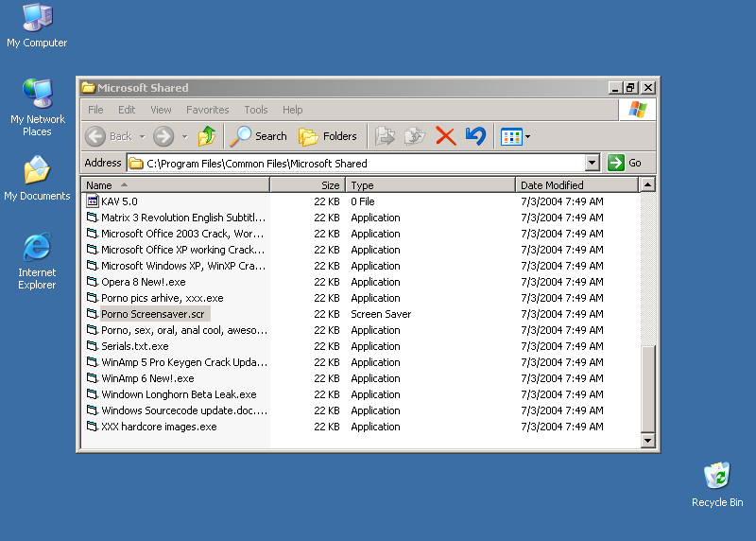Click the Move To toolbar icon
The image size is (756, 541).
[385, 136]
